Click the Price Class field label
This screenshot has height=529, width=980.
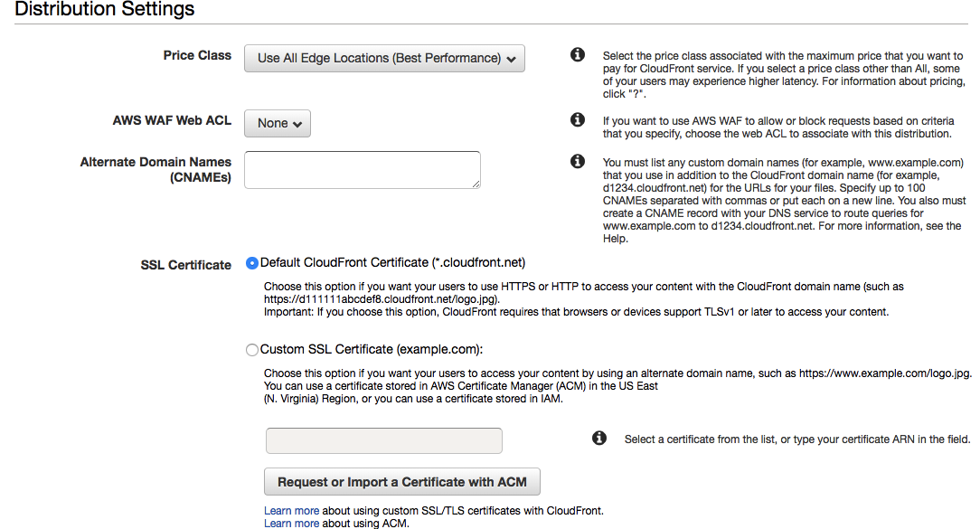pos(197,55)
